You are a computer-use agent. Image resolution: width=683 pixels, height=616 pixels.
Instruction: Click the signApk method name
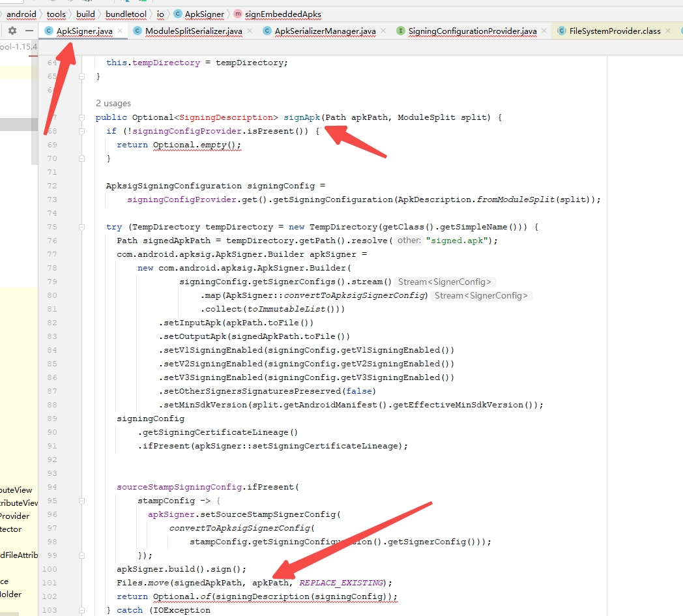pyautogui.click(x=302, y=117)
